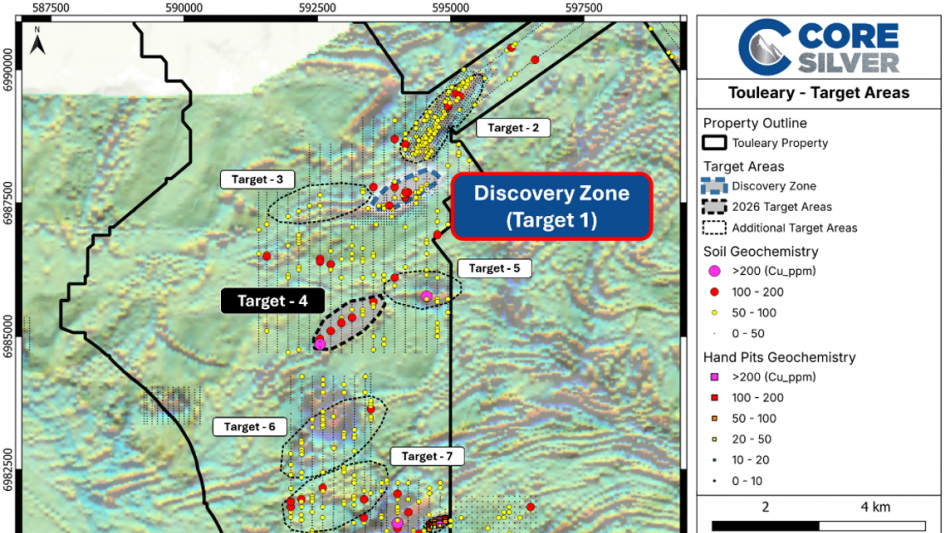This screenshot has width=950, height=533.
Task: Click the Target - 6 map label
Action: 250,426
